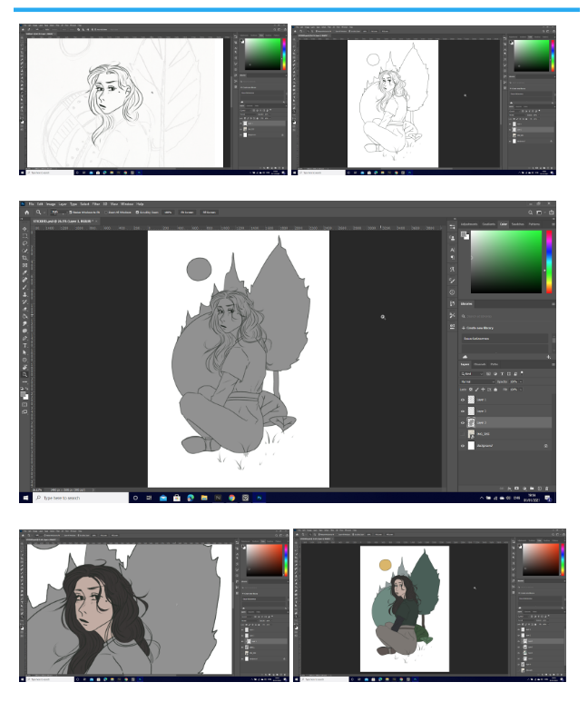Open Chrome from the large window's taskbar
The width and height of the screenshot is (588, 702).
pos(231,498)
